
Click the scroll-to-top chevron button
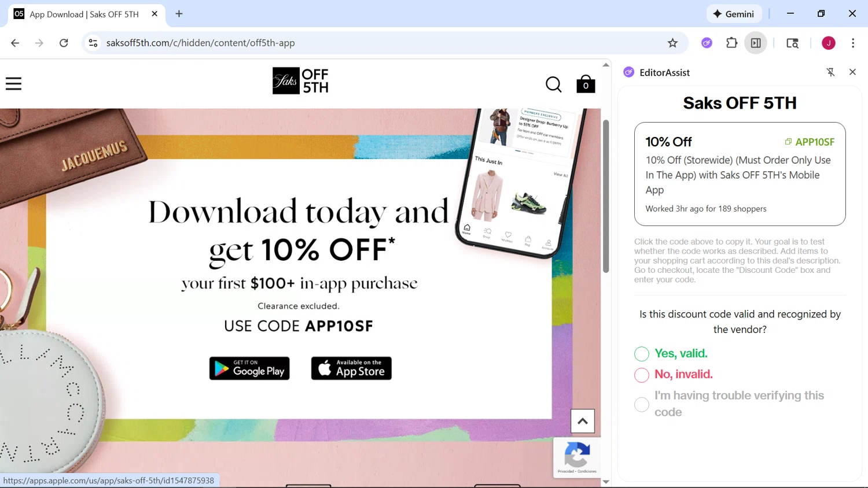point(583,421)
